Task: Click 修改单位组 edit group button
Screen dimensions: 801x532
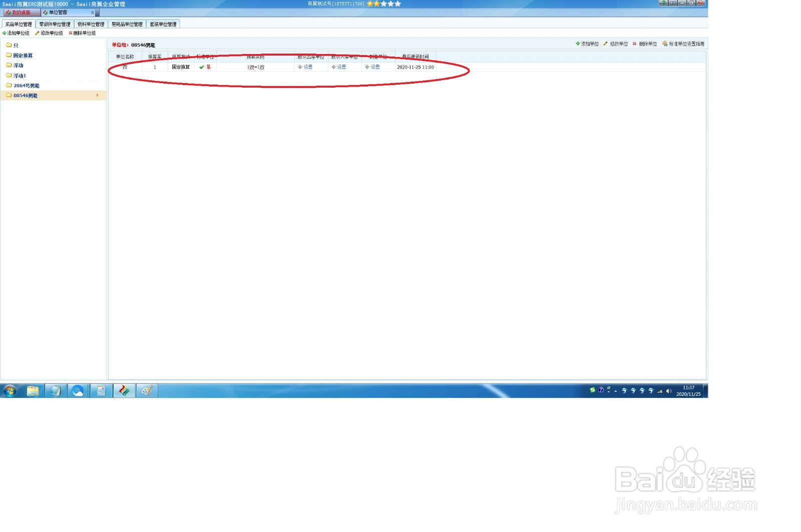Action: (x=49, y=33)
